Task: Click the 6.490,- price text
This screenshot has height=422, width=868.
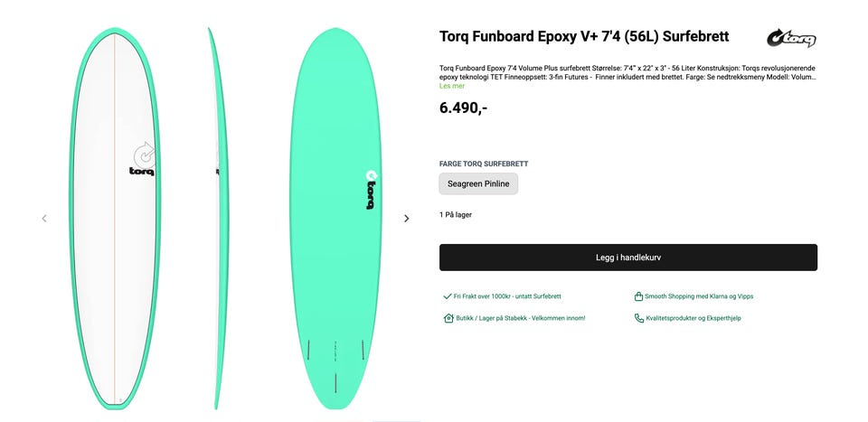Action: point(463,108)
